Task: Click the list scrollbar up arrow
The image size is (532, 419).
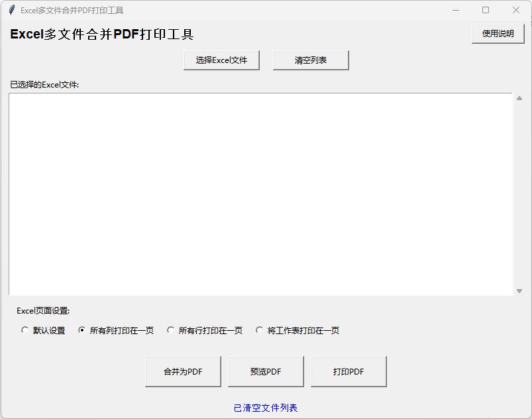Action: click(519, 98)
